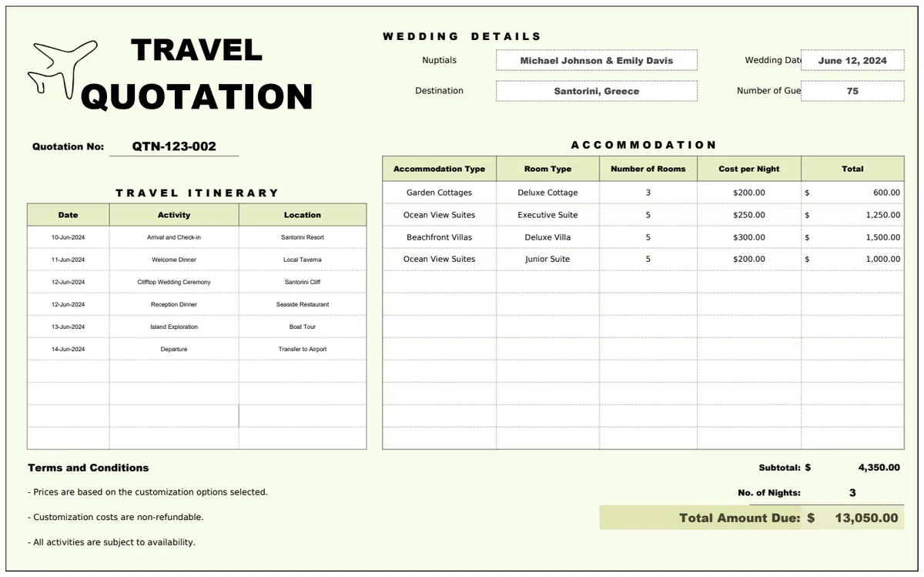
Task: Click the Clifftop Wedding Ceremony cell
Action: coord(174,282)
